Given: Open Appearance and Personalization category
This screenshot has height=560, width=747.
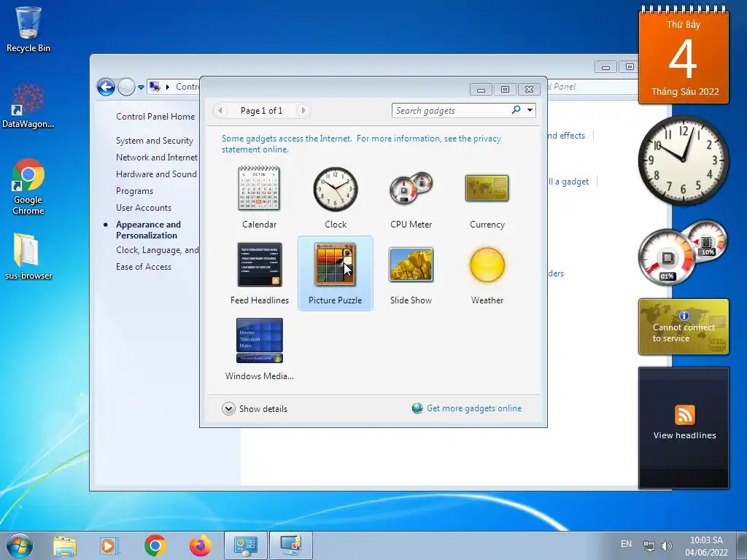Looking at the screenshot, I should coord(148,230).
